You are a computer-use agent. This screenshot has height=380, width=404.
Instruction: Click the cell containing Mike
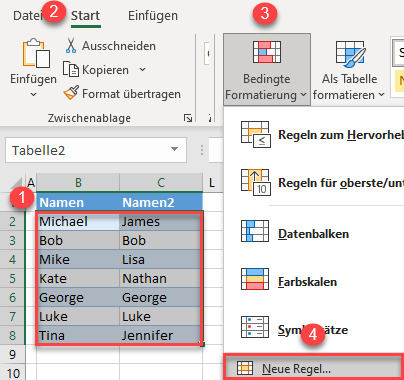pos(78,259)
